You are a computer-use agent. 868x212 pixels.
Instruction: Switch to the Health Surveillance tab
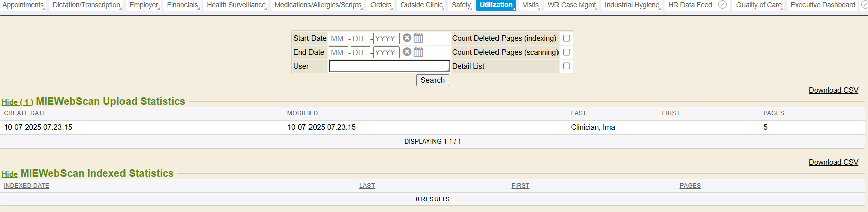tap(236, 5)
